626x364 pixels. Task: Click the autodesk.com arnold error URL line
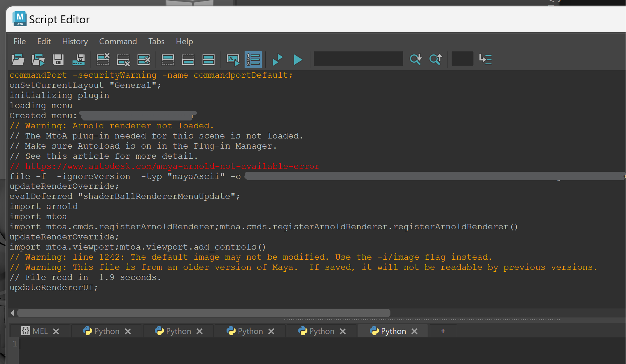[165, 166]
